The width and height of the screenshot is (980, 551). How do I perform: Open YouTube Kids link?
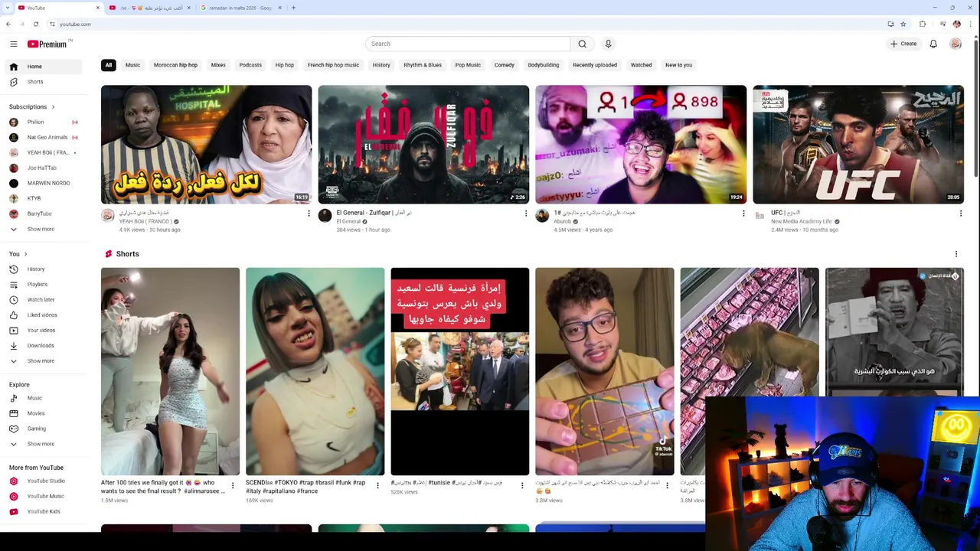point(43,511)
